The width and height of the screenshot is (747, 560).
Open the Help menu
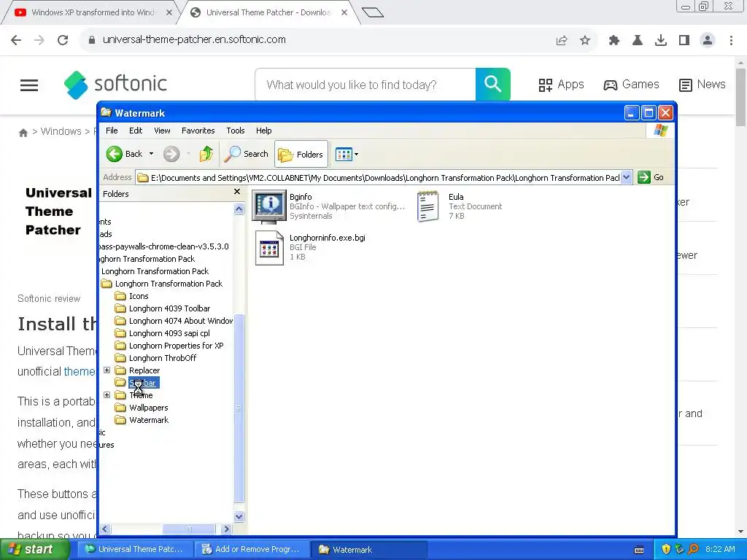coord(263,131)
